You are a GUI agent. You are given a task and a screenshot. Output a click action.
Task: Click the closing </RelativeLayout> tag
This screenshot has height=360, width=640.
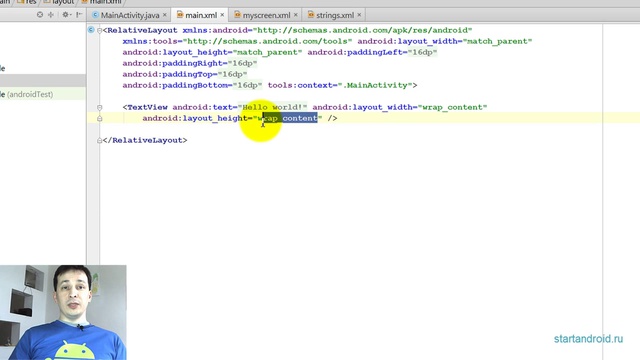tap(145, 140)
